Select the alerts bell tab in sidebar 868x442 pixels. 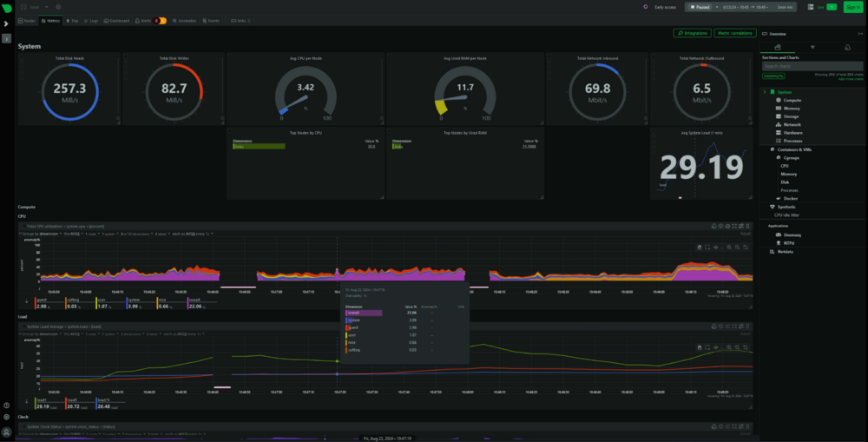coord(847,48)
